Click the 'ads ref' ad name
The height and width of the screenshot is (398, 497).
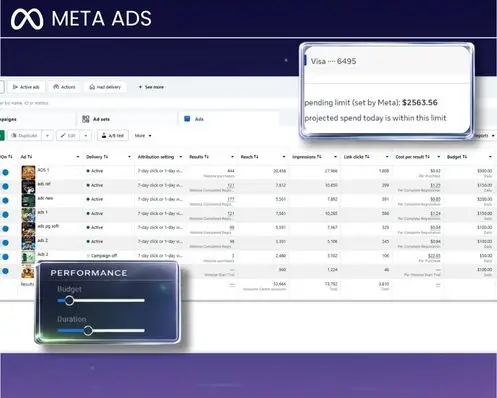pyautogui.click(x=44, y=184)
